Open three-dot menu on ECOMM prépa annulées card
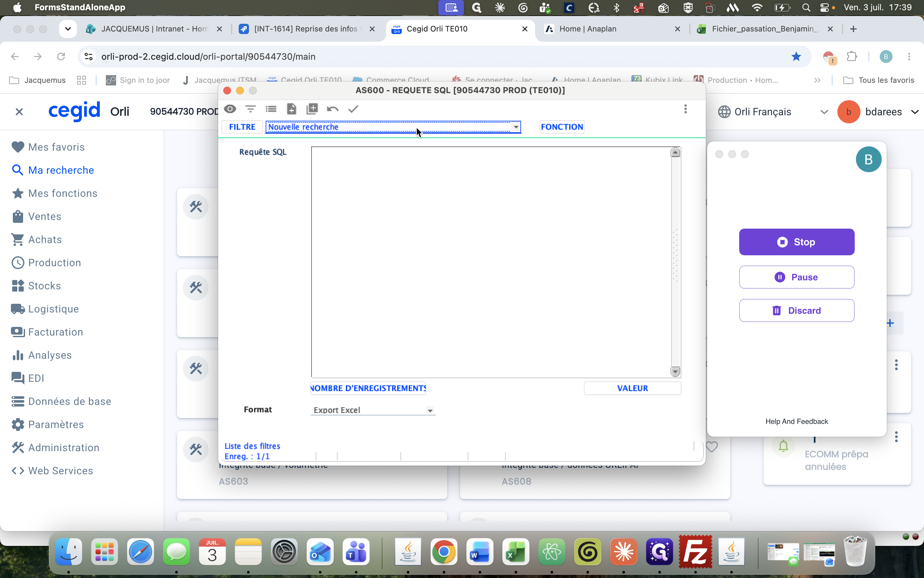This screenshot has width=924, height=578. [x=896, y=437]
